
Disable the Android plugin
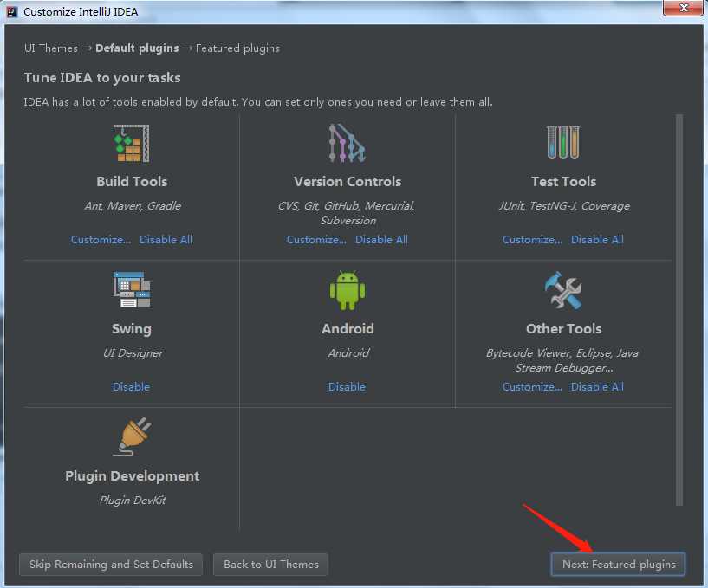pos(347,387)
